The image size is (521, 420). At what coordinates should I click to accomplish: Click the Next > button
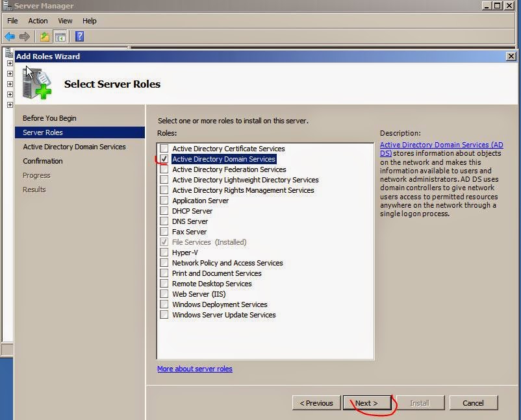tap(367, 402)
